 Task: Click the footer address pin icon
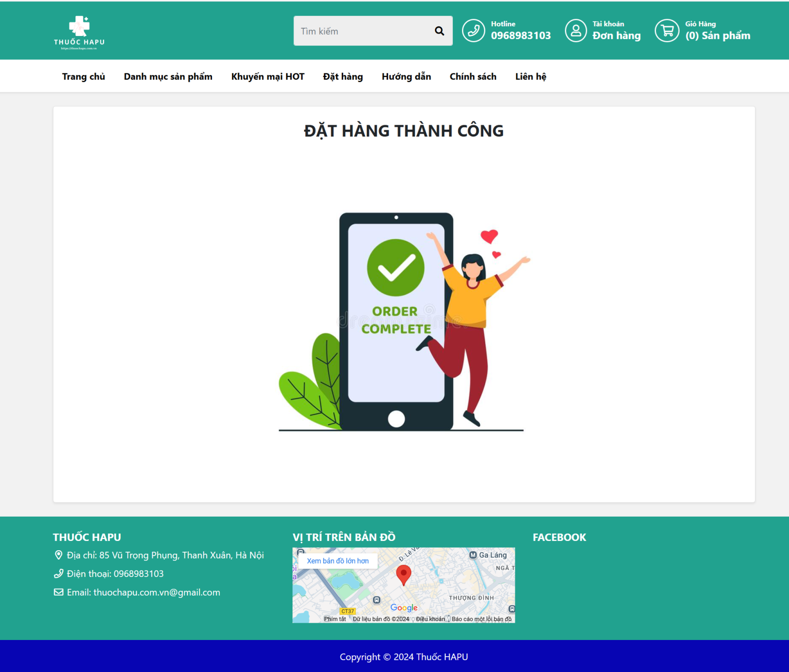[x=58, y=555]
